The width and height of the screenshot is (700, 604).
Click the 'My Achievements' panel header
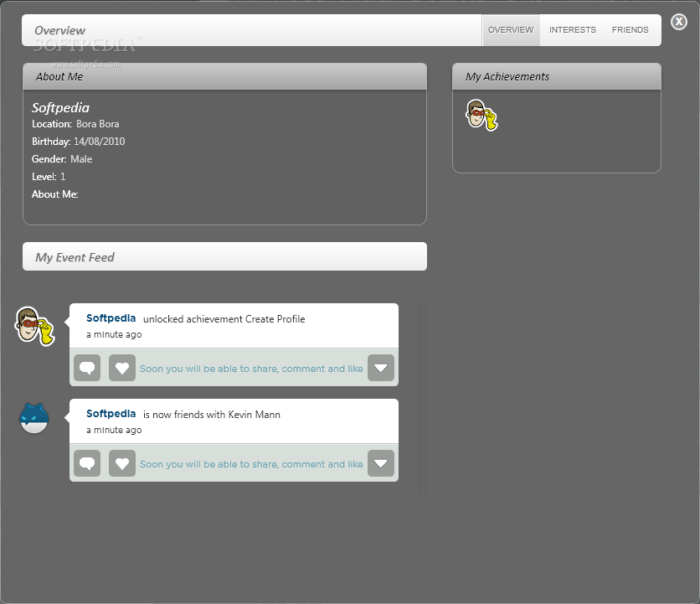coord(557,76)
